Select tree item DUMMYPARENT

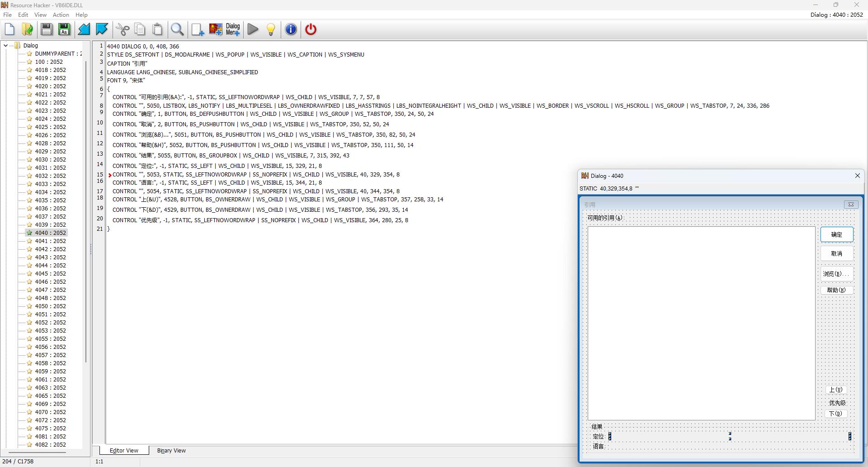pos(59,53)
